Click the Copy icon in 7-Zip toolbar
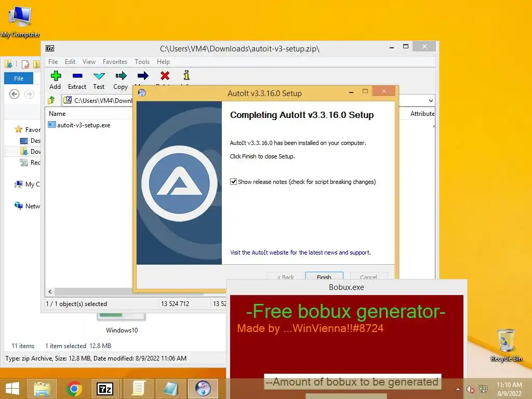 click(121, 76)
